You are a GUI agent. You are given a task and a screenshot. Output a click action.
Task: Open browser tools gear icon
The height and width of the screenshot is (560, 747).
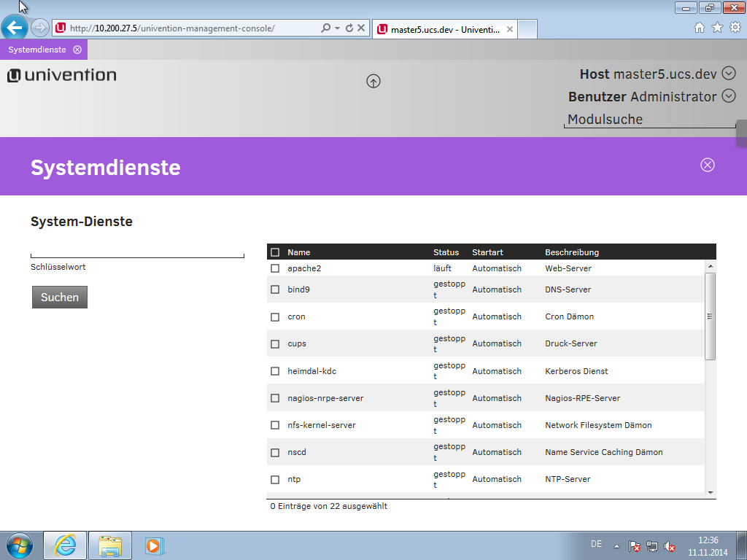(x=735, y=28)
